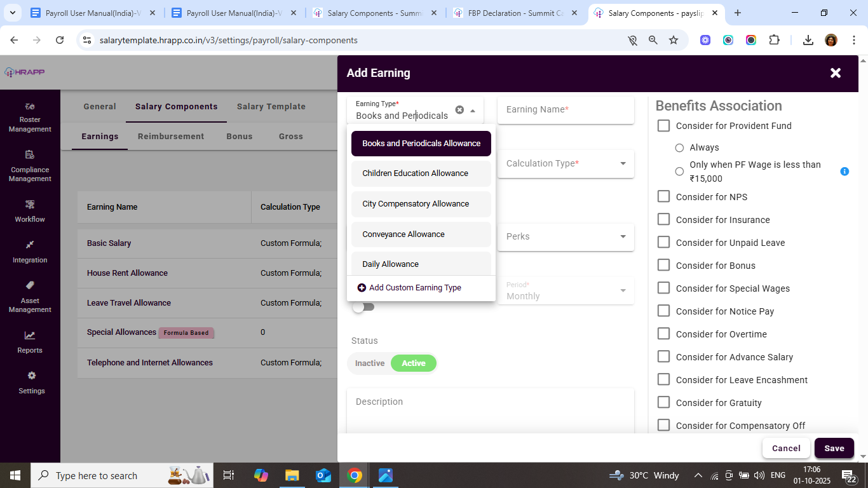The height and width of the screenshot is (488, 868).
Task: Click Add Custom Earning Type
Action: pos(414,288)
